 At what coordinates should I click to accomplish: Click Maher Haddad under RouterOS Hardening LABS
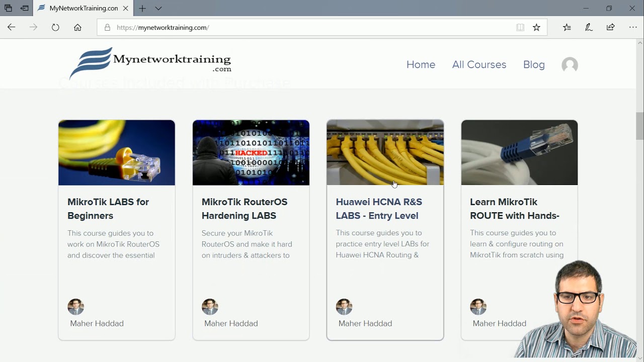[231, 323]
